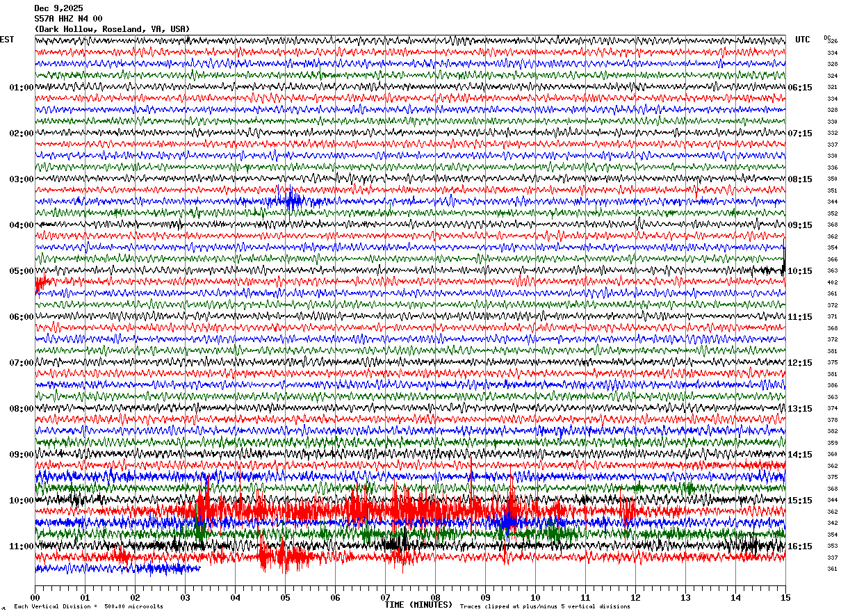Select DC offset value '326'
The height and width of the screenshot is (616, 841).
pos(832,42)
